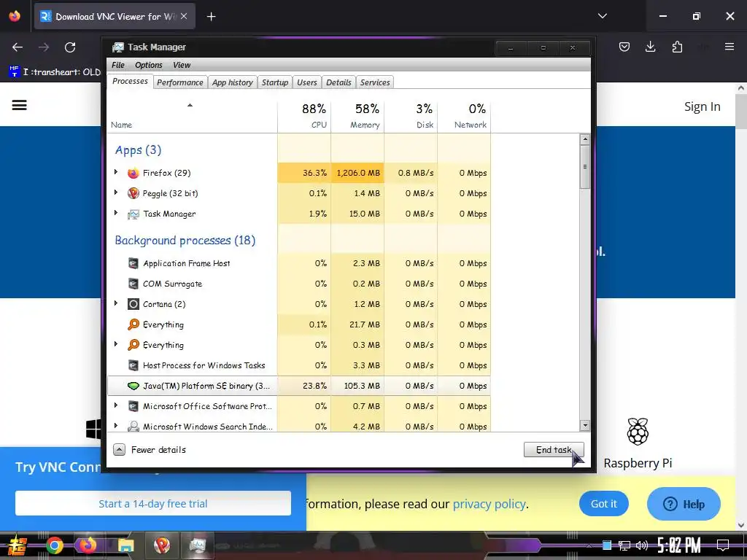
Task: Click the Java 105.3 MB memory cell
Action: coord(357,386)
